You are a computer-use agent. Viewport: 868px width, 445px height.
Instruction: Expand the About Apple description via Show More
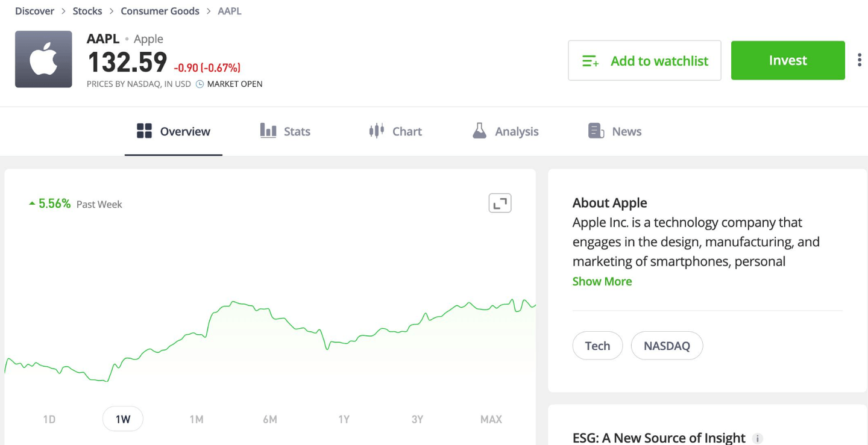[x=602, y=281]
